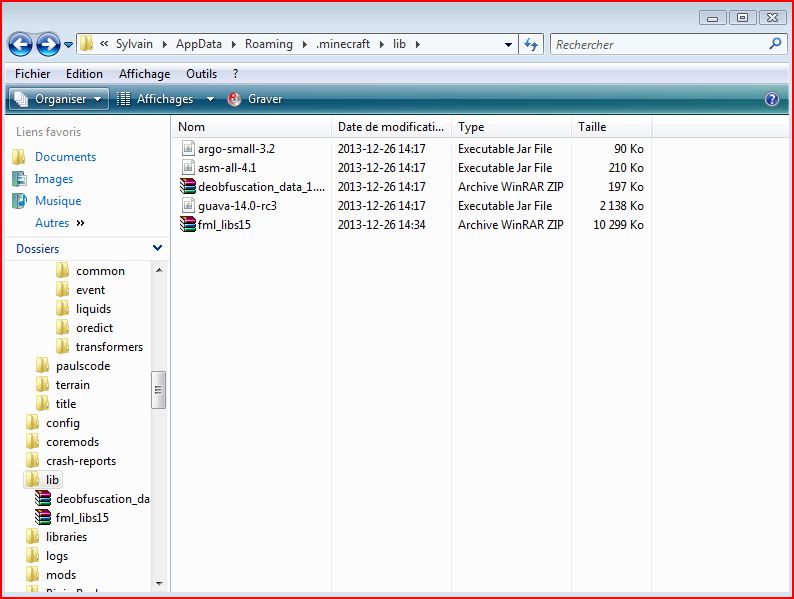794x599 pixels.
Task: Open the Affichage menu
Action: [144, 74]
